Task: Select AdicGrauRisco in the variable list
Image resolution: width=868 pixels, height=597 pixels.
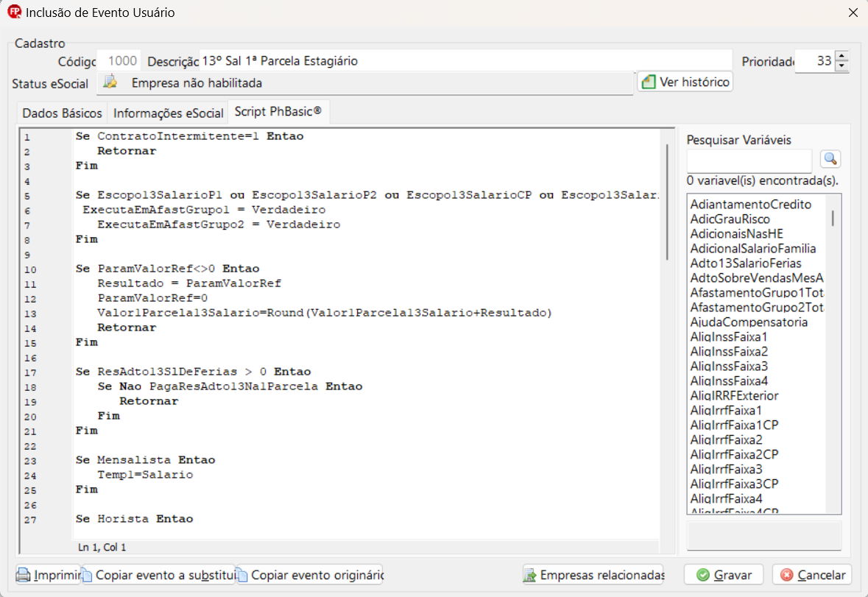Action: tap(730, 219)
